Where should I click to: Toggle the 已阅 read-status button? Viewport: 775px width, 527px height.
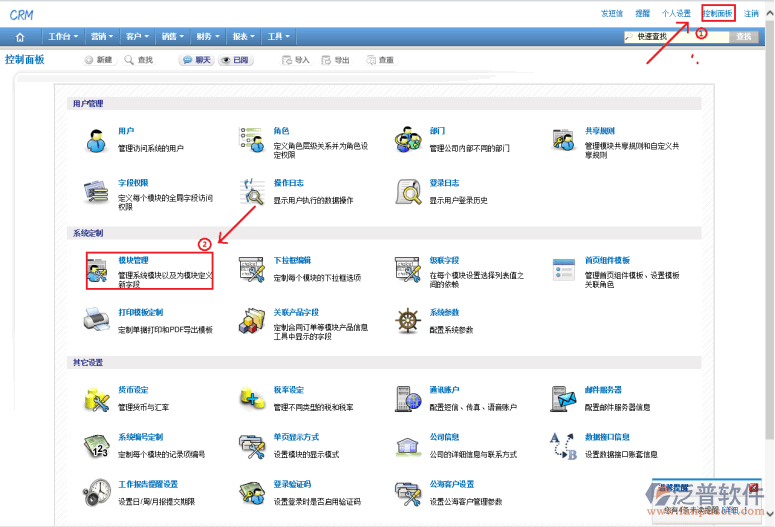[235, 60]
